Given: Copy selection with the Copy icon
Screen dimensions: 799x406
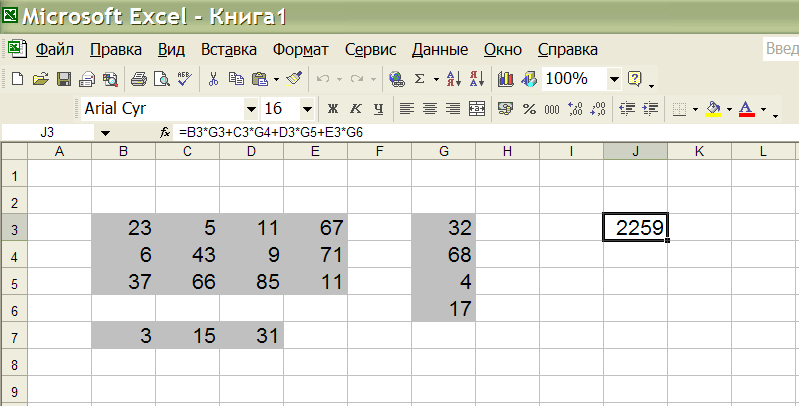Looking at the screenshot, I should click(236, 79).
